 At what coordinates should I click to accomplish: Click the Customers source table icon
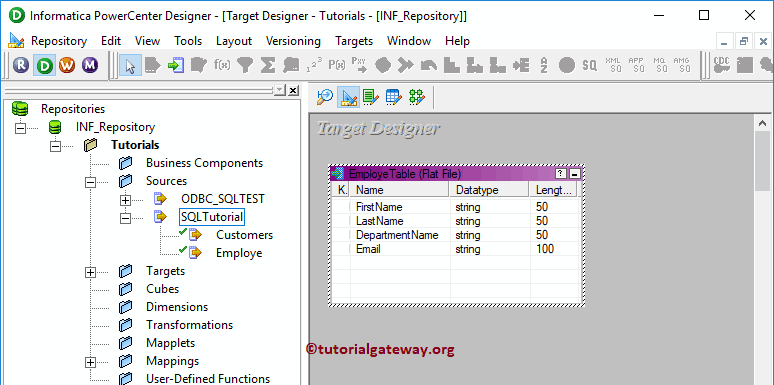point(195,234)
